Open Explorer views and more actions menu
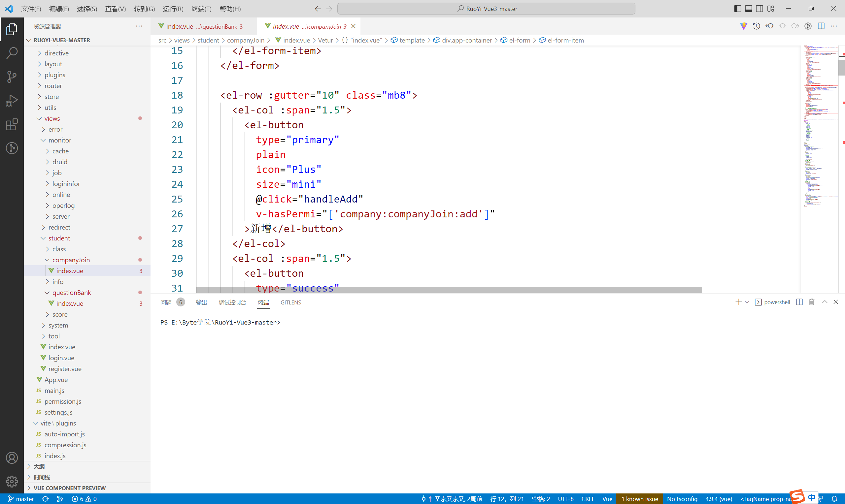 [139, 26]
